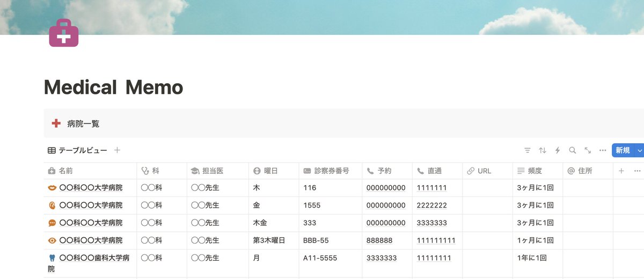Open the 〇〇科〇〇歯科大学病院 entry
The height and width of the screenshot is (279, 644).
pyautogui.click(x=89, y=263)
